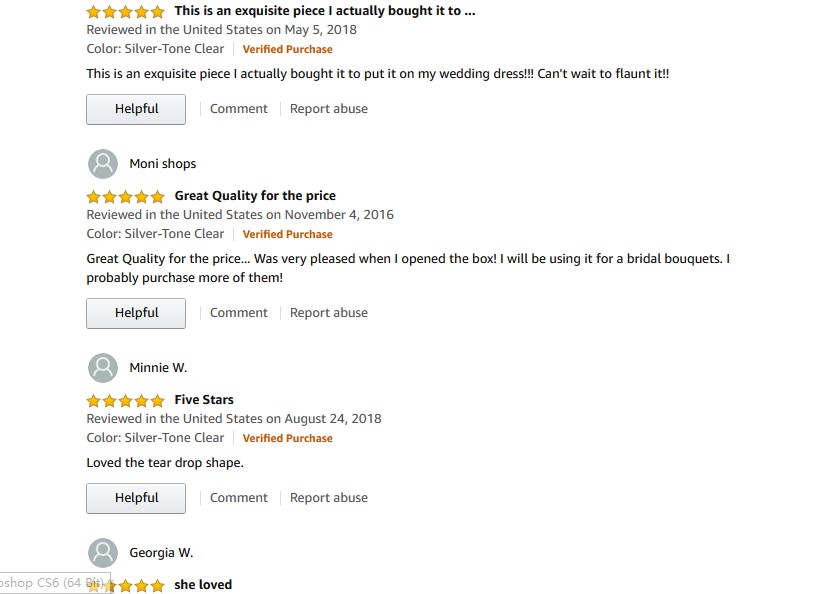Click Moni shops profile avatar icon

pyautogui.click(x=103, y=164)
